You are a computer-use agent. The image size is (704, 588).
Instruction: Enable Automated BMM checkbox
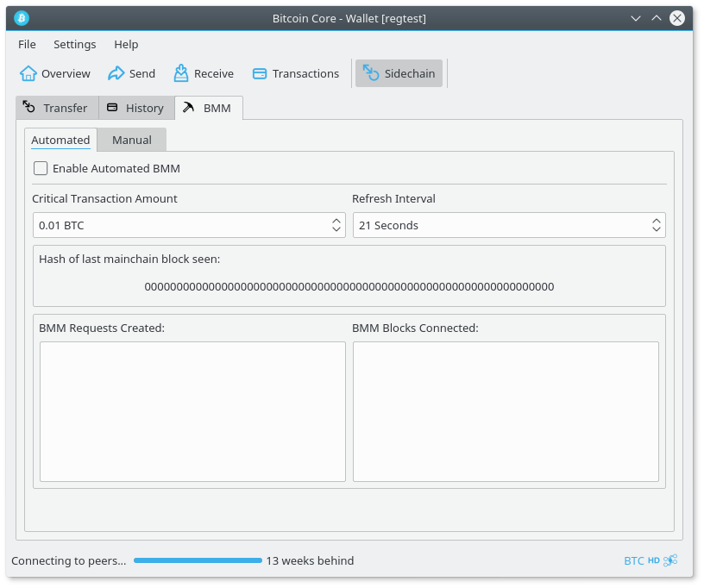[41, 168]
